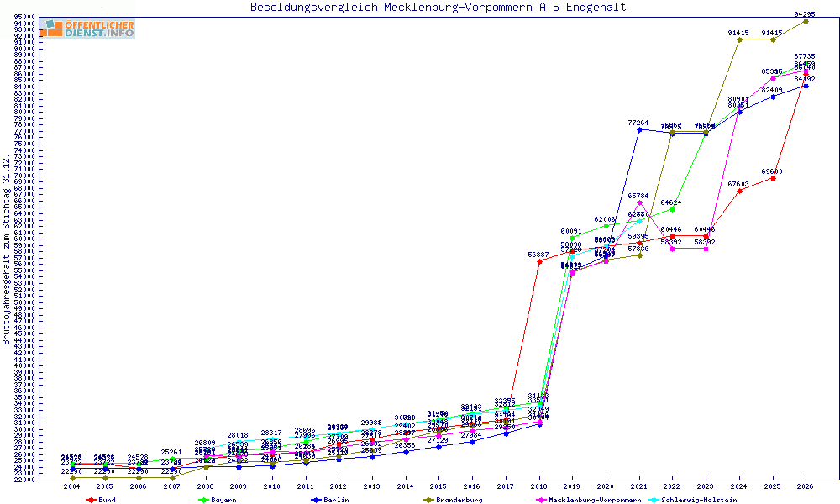840x504 pixels.
Task: Click the Brandenburg 91415 point in 2024
Action: point(739,39)
